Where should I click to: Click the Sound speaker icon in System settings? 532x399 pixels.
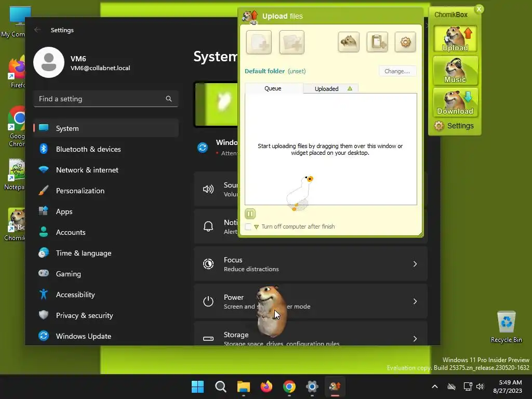tap(208, 189)
